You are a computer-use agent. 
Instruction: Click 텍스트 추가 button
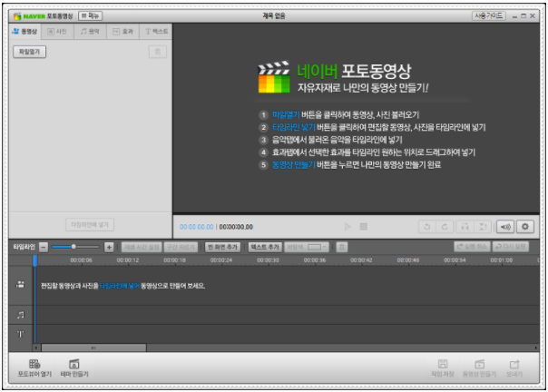(266, 247)
